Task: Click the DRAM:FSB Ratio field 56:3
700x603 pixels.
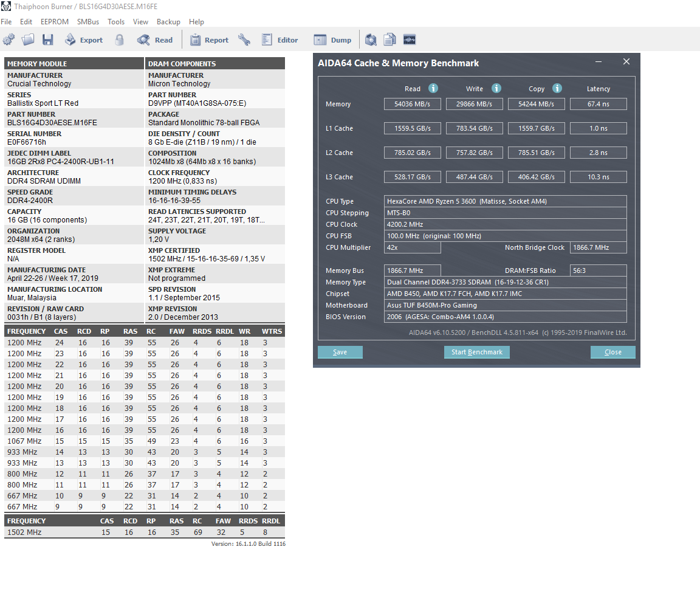Action: point(598,270)
